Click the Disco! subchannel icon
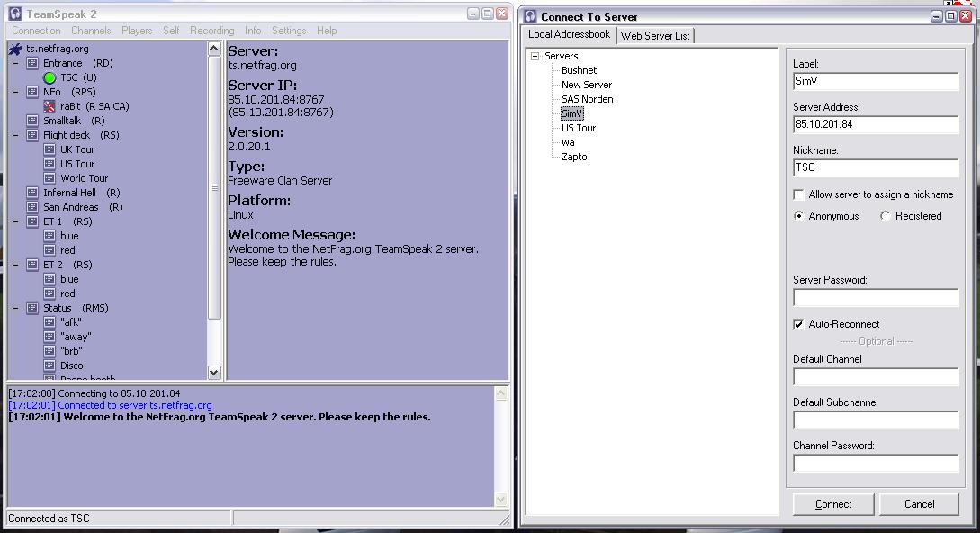The height and width of the screenshot is (533, 980). [x=50, y=366]
